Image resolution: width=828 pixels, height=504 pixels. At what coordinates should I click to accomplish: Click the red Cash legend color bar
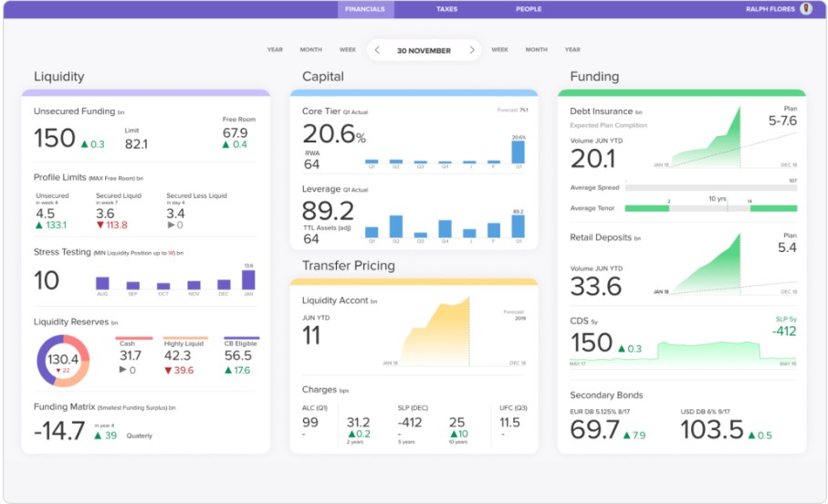click(x=133, y=338)
